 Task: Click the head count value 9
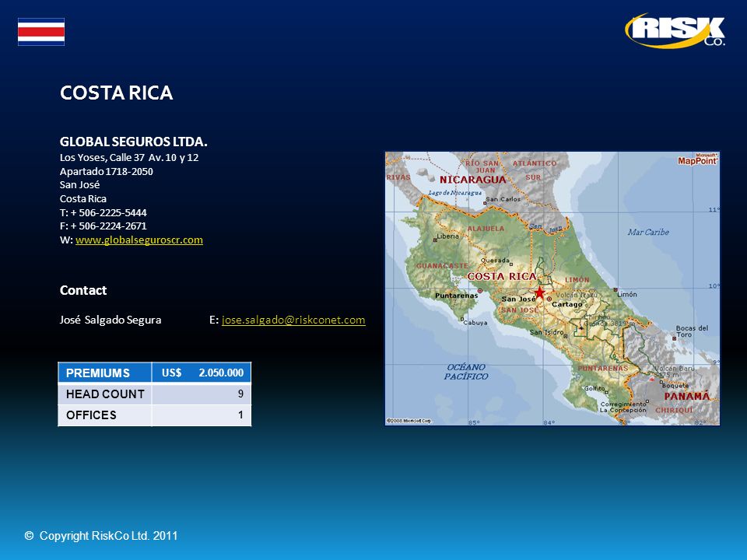(240, 394)
